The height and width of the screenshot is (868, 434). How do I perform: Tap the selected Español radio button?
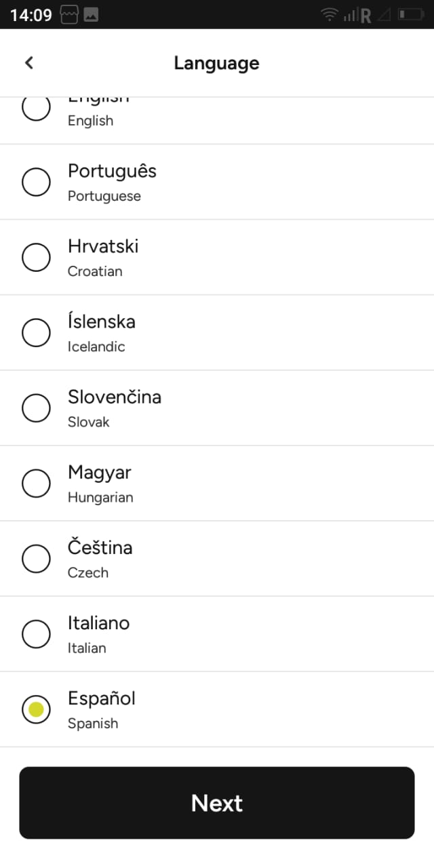click(x=36, y=709)
